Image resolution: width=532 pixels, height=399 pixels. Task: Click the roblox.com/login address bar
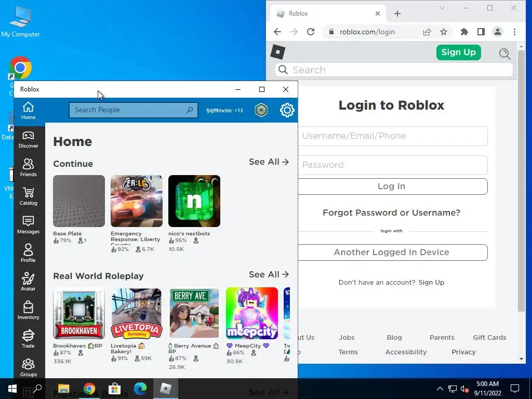pos(367,32)
